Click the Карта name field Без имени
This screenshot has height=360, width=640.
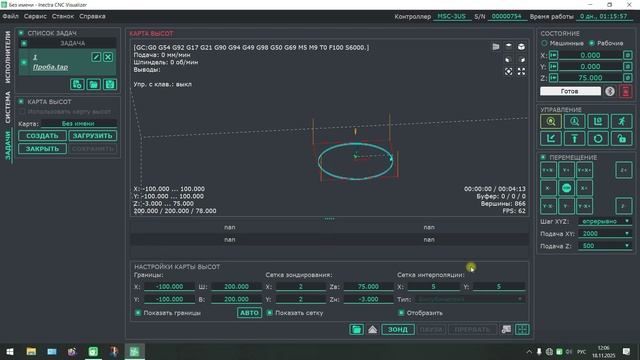78,123
